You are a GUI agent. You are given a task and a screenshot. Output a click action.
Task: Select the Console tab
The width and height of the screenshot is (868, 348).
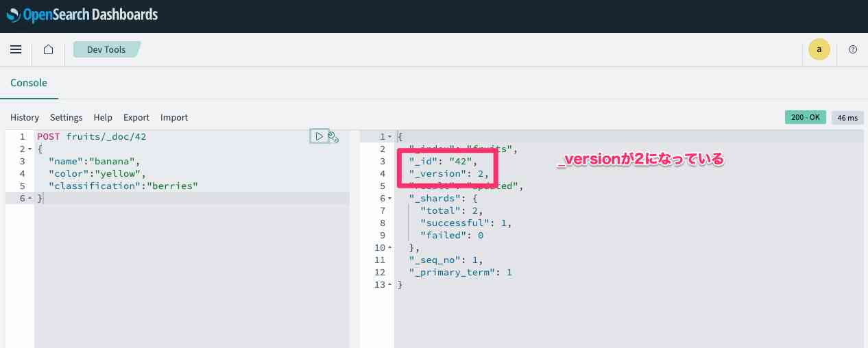point(29,83)
